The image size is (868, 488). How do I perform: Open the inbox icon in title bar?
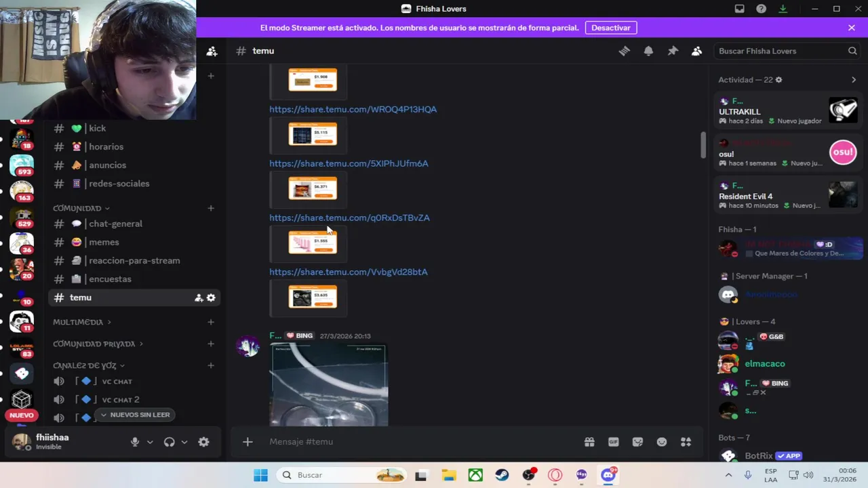click(x=740, y=9)
